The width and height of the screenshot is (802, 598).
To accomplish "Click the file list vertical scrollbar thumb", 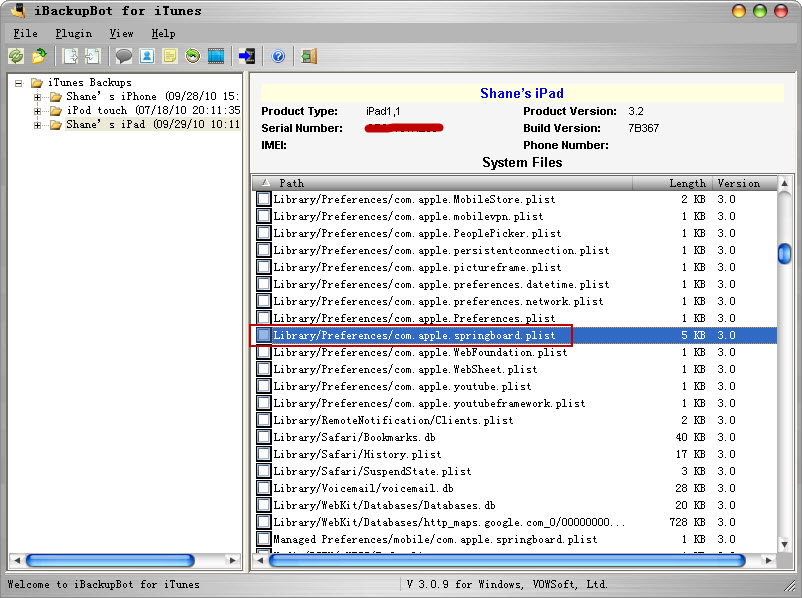I will click(784, 254).
